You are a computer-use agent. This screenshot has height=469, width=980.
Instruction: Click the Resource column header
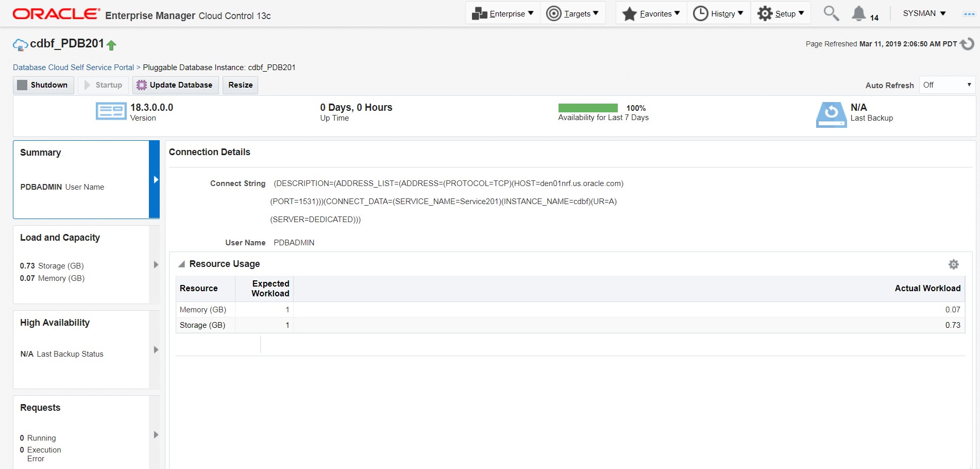pos(206,289)
